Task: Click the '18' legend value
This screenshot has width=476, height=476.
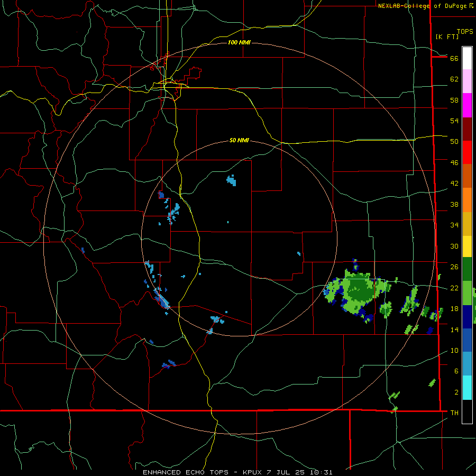Action: (454, 309)
